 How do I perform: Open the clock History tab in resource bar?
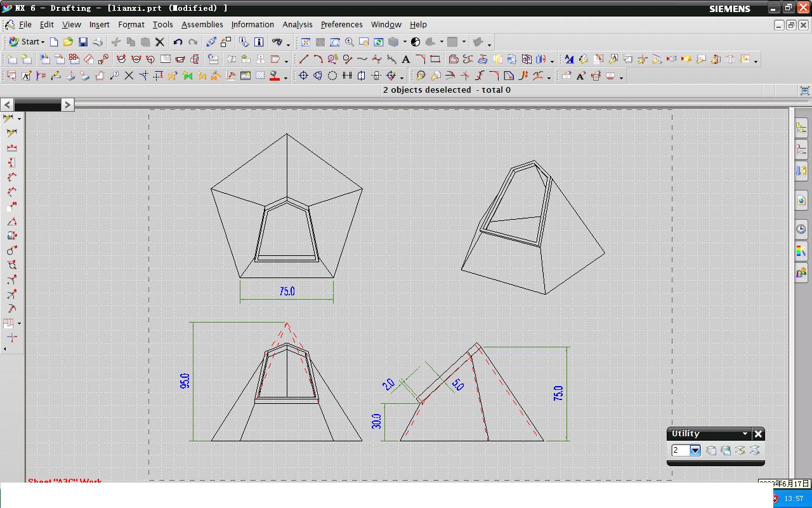(x=801, y=229)
